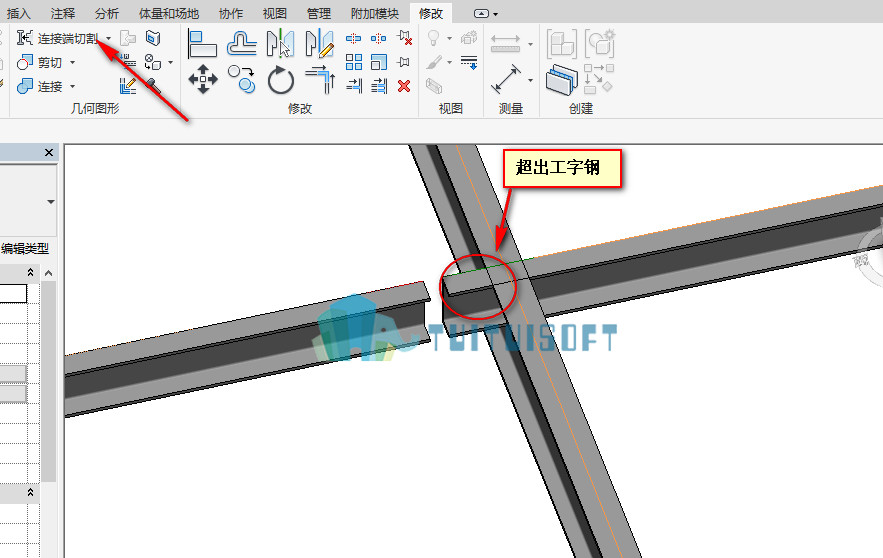Screen dimensions: 883x558
Task: Close the Properties palette with X
Action: tap(49, 153)
